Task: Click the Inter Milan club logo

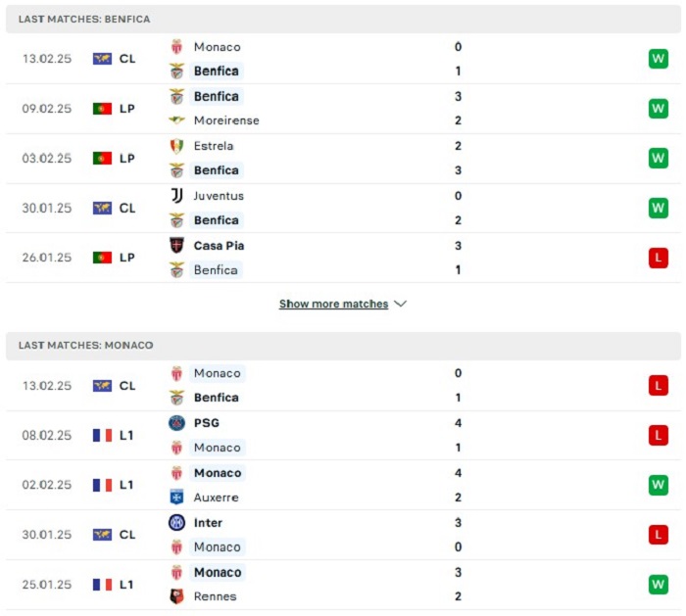Action: coord(176,522)
